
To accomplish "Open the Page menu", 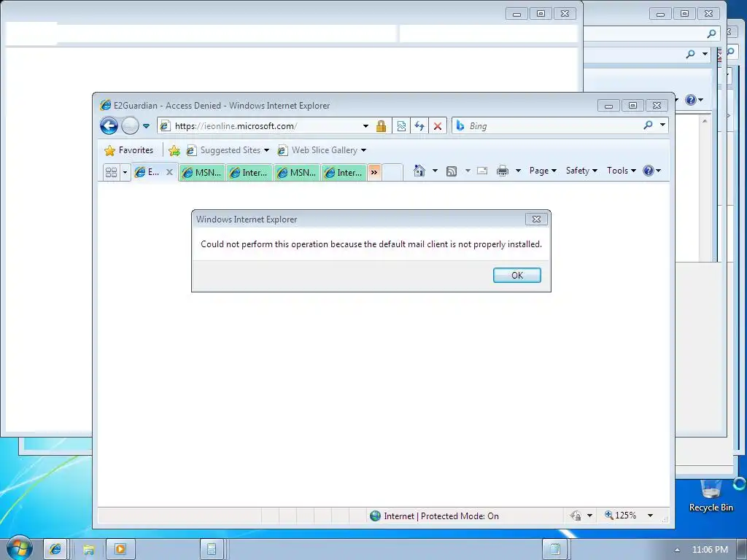I will (x=543, y=171).
